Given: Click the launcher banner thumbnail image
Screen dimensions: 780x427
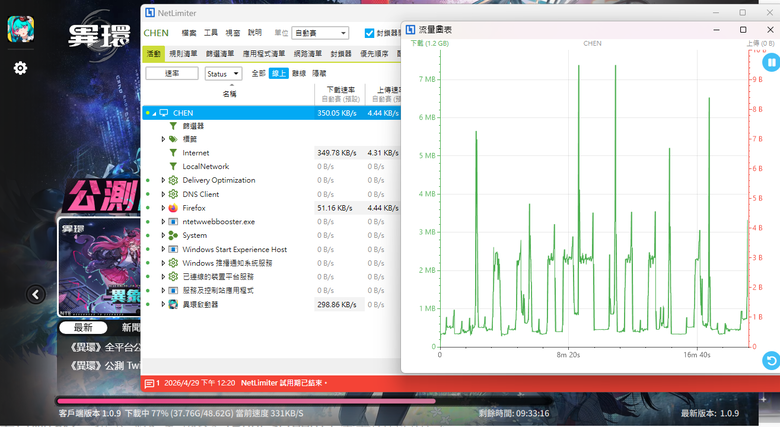Looking at the screenshot, I should (x=99, y=267).
